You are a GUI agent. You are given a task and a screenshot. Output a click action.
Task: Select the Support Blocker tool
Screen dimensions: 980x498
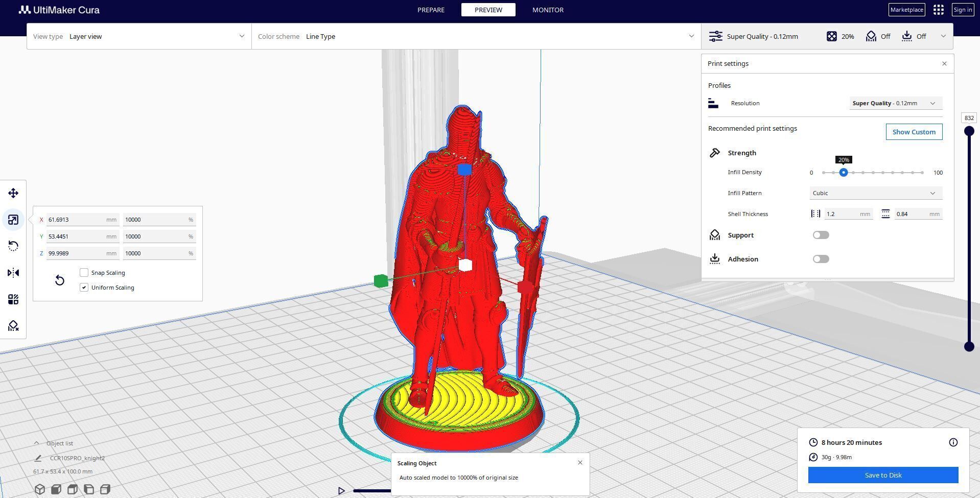[x=13, y=326]
